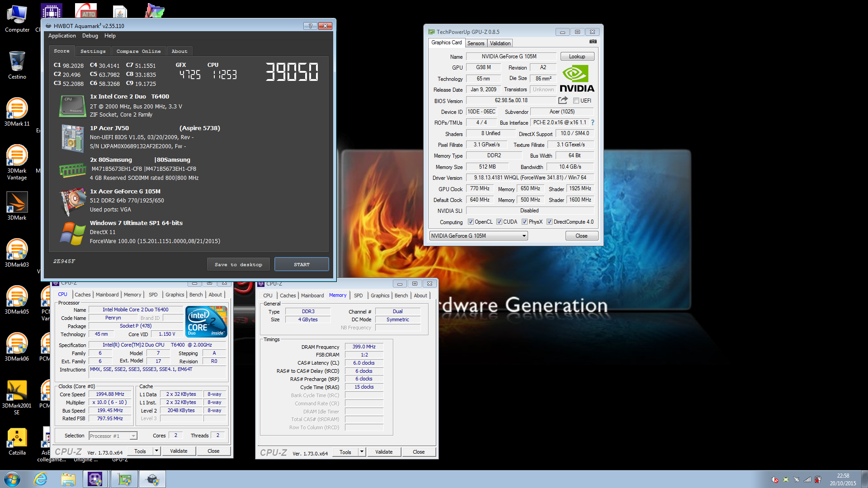868x488 pixels.
Task: Launch the Catzilla desktop shortcut
Action: pyautogui.click(x=17, y=441)
